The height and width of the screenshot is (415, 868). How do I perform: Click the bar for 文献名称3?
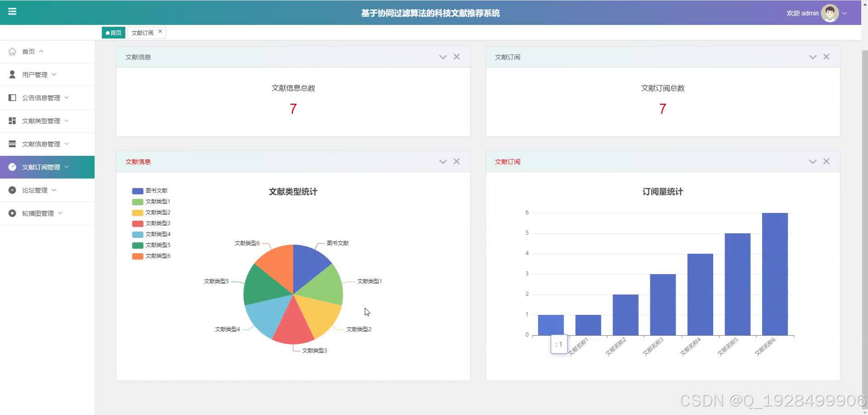pyautogui.click(x=663, y=305)
